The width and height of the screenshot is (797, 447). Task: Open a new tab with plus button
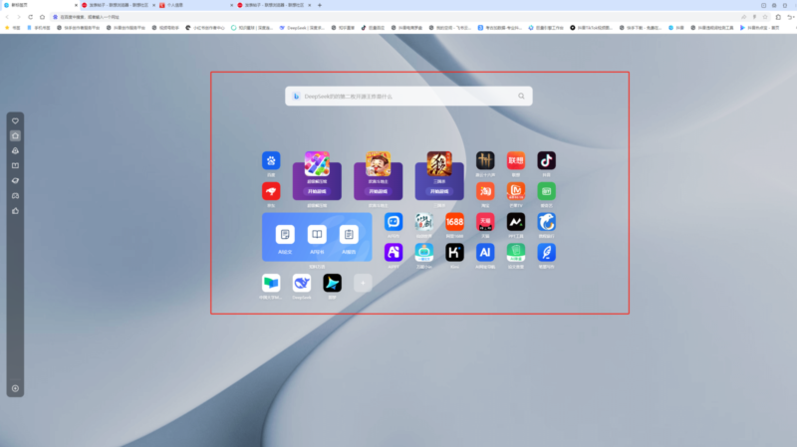(x=320, y=5)
